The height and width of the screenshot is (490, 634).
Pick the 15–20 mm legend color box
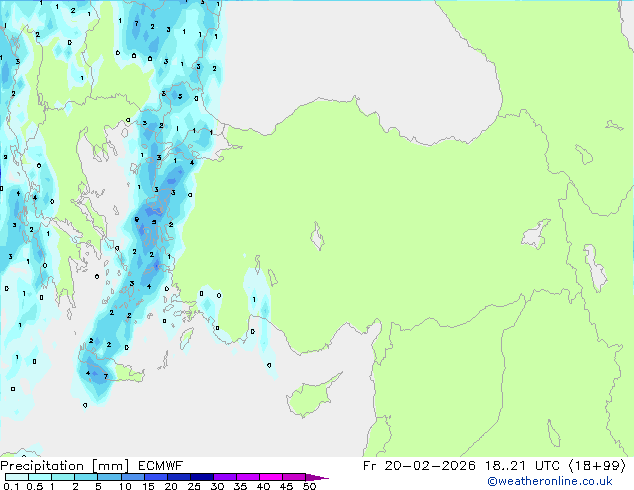156,477
